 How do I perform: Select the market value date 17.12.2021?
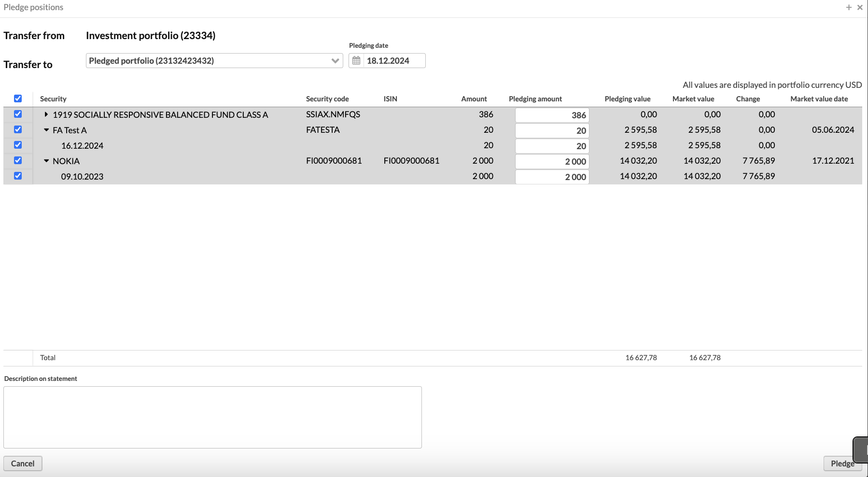(x=833, y=161)
